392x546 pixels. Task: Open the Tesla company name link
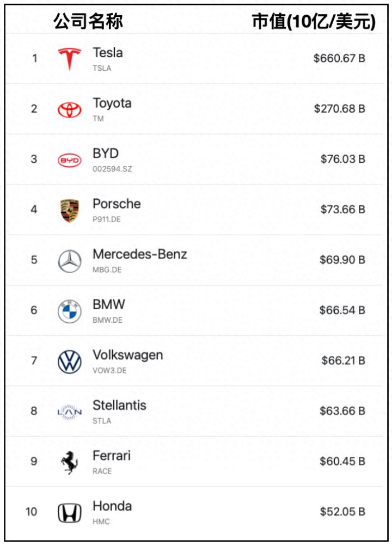click(x=108, y=53)
